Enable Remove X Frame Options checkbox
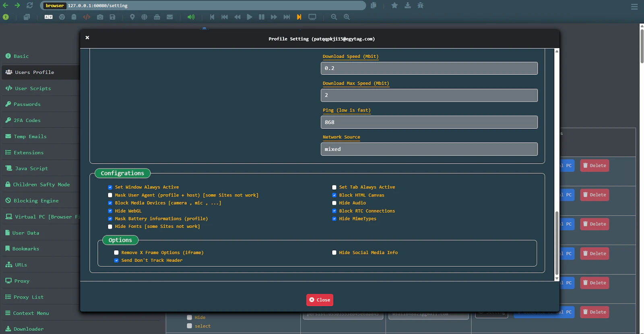The height and width of the screenshot is (334, 644). point(116,253)
